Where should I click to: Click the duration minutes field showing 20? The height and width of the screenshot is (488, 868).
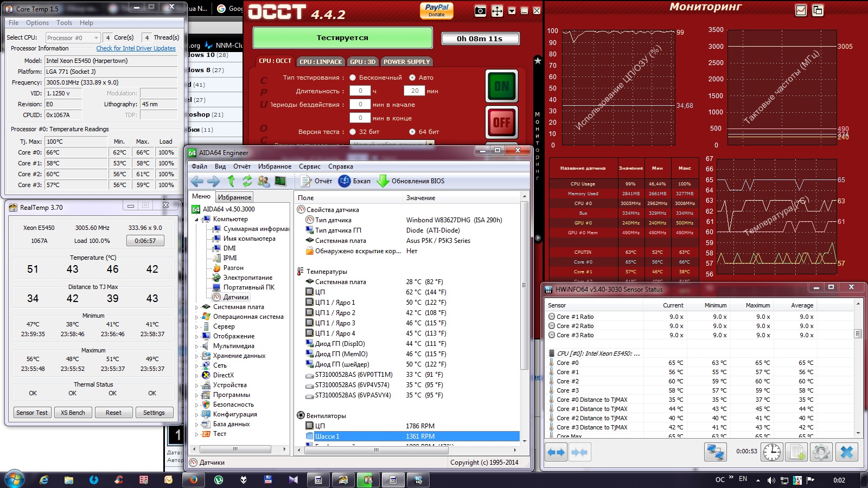(x=415, y=91)
